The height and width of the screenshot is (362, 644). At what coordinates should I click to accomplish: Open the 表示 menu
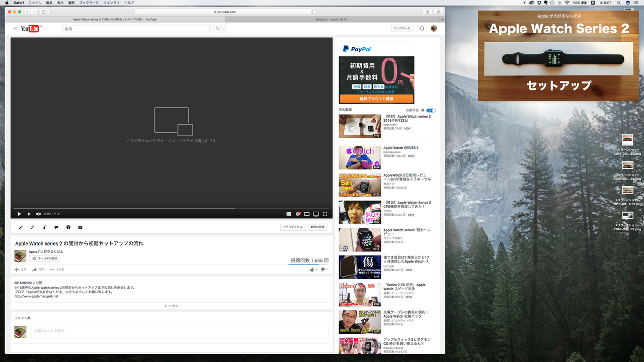point(60,3)
